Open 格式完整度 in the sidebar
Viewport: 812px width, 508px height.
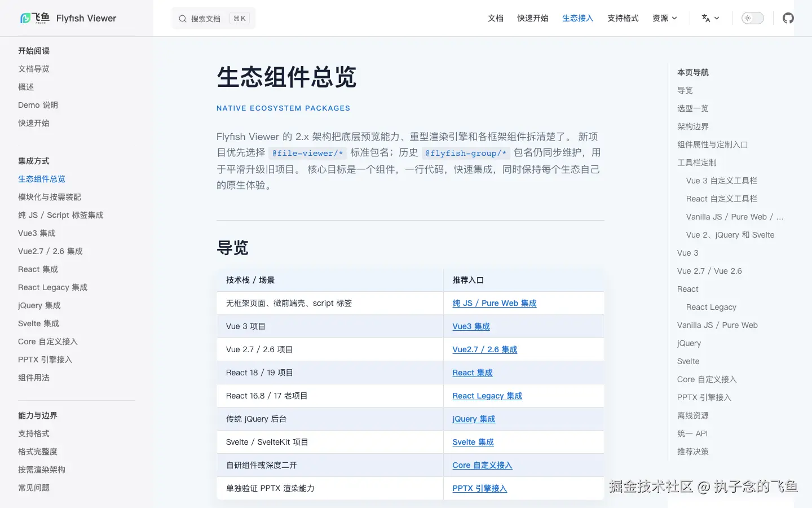(38, 452)
